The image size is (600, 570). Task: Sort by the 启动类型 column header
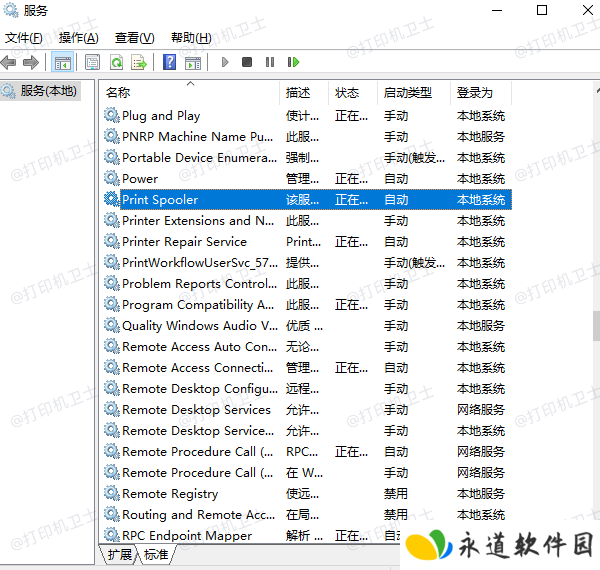(x=414, y=93)
